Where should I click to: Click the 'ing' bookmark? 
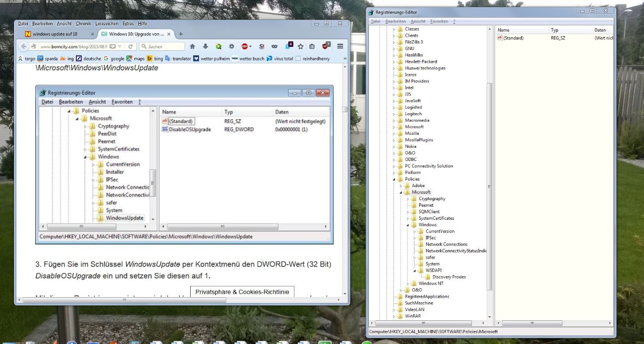67,58
